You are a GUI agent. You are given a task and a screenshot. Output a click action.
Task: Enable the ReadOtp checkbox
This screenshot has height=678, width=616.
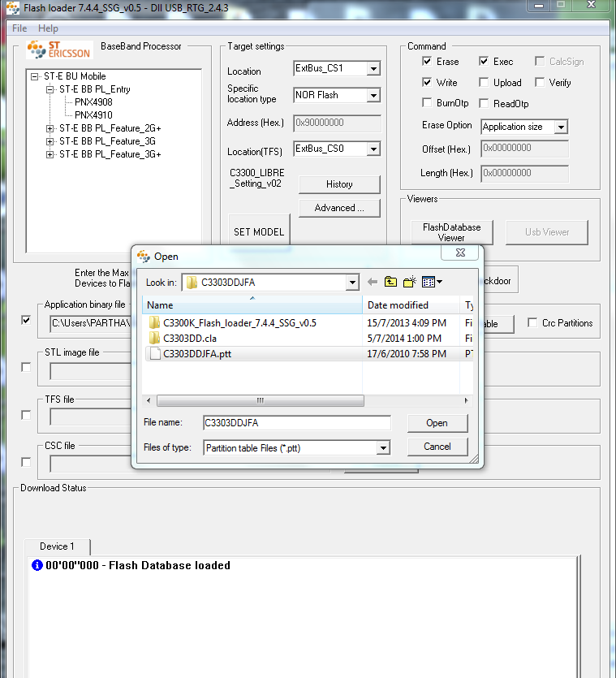[484, 103]
